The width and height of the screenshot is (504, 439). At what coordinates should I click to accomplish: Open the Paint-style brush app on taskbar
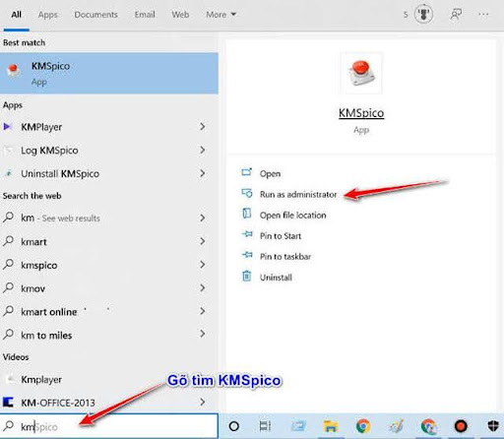pyautogui.click(x=396, y=426)
